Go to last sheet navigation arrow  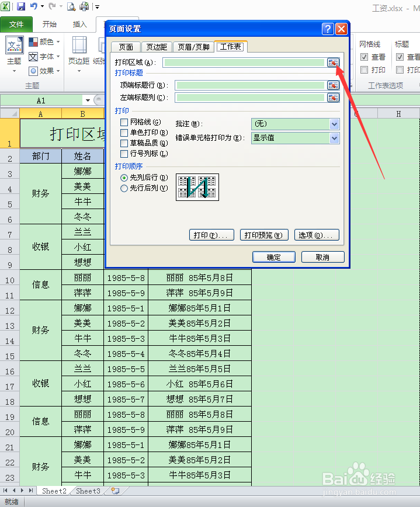[31, 491]
